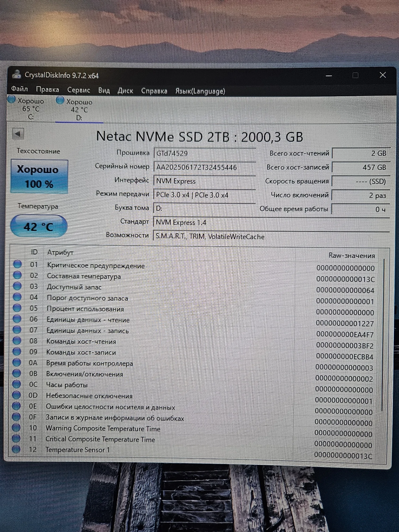399x532 pixels.
Task: Click raw value 000000000EA4F7
Action: pos(345,334)
